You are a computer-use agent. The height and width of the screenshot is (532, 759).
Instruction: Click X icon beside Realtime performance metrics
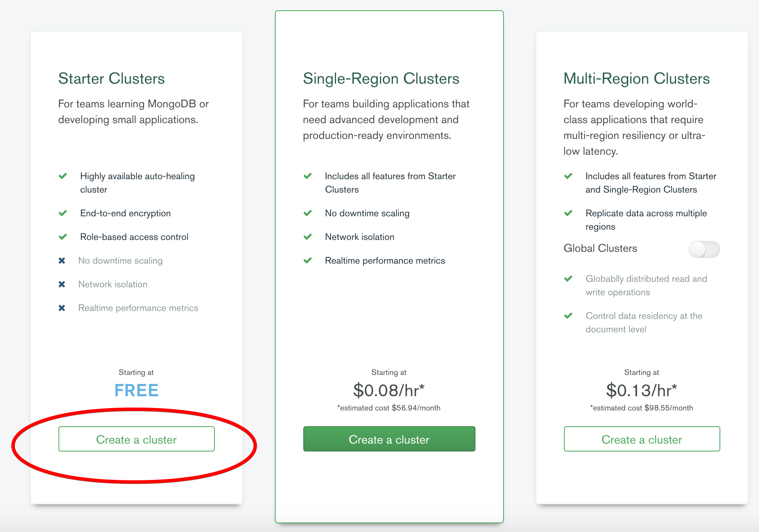(62, 308)
